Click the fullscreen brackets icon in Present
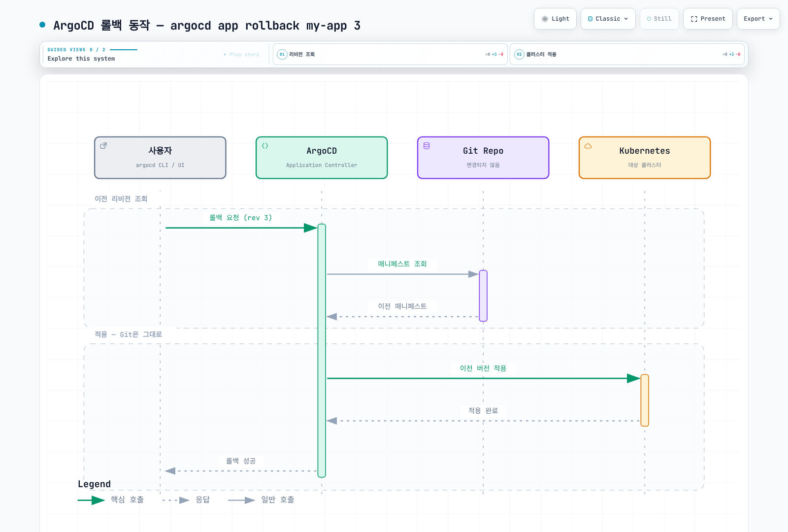This screenshot has width=788, height=532. (x=694, y=19)
